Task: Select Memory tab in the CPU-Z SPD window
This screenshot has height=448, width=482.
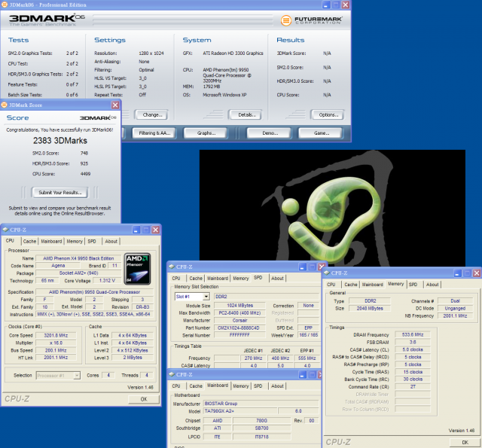Action: pyautogui.click(x=241, y=278)
